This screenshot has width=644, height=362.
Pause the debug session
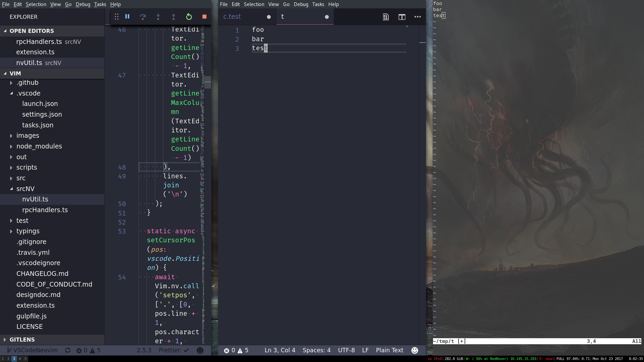tap(127, 16)
